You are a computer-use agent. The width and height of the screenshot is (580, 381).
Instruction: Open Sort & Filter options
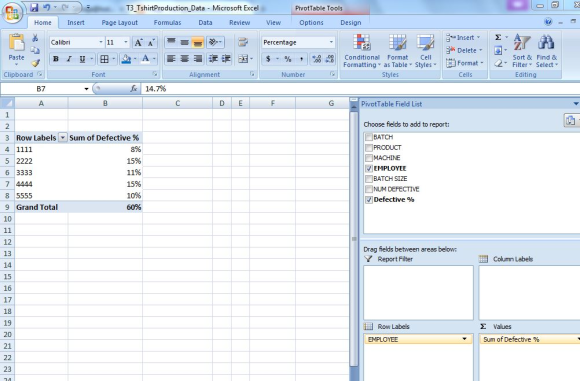click(x=522, y=51)
